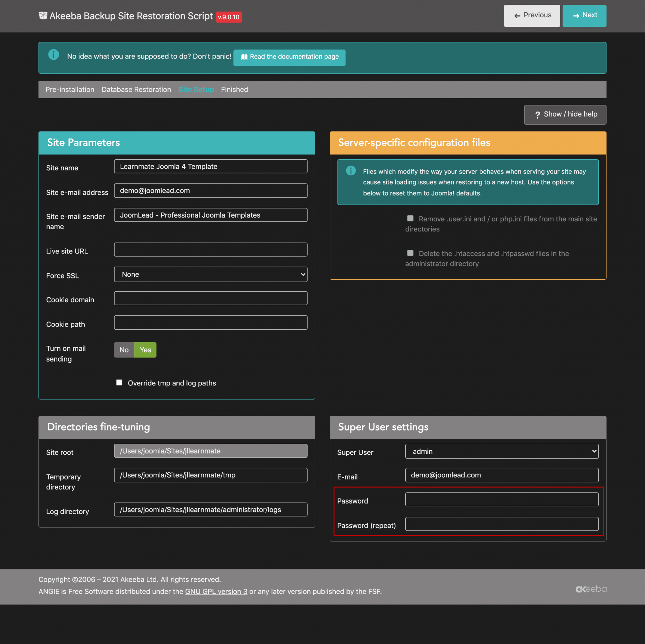The image size is (645, 644).
Task: Click the Akeeba logo in footer
Action: tap(591, 589)
